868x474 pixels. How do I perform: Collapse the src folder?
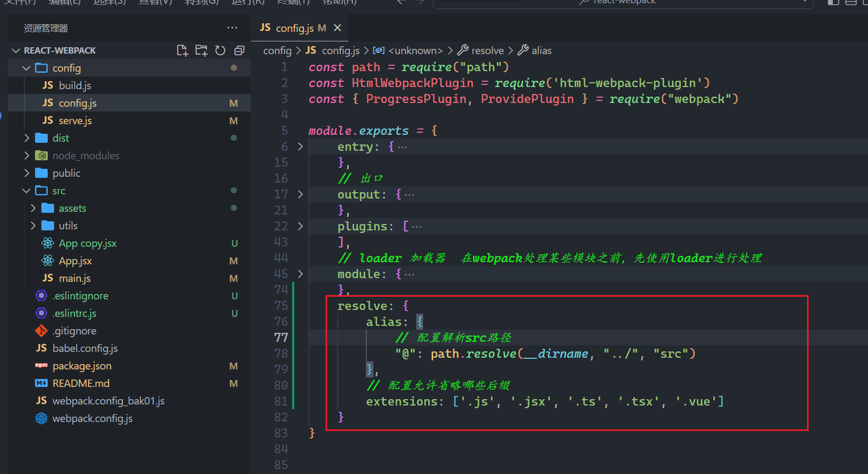[x=26, y=191]
